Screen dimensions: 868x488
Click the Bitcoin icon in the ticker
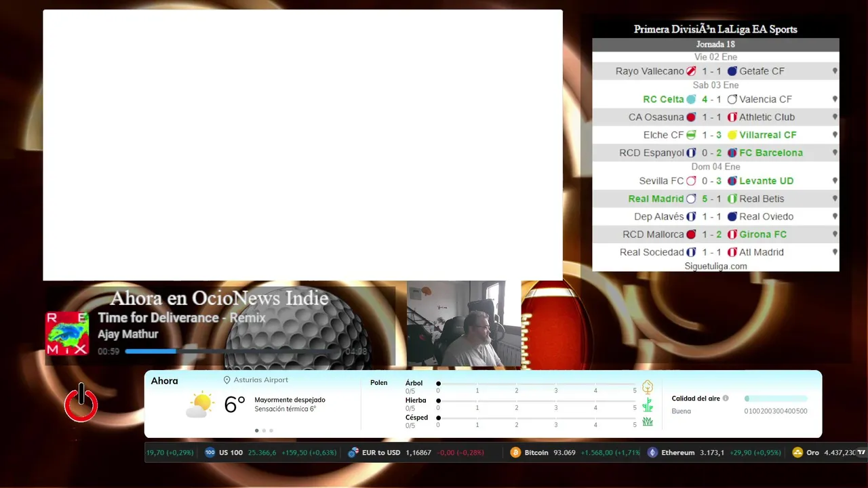[515, 452]
